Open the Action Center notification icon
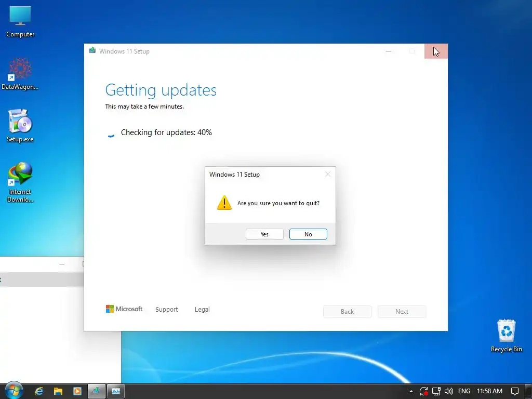532x399 pixels. [x=515, y=391]
